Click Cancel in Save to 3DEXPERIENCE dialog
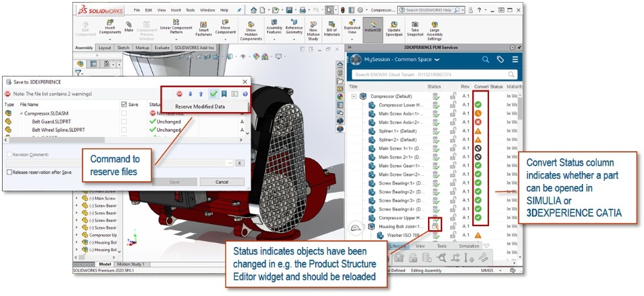Viewport: 644px width, 296px height. [222, 182]
